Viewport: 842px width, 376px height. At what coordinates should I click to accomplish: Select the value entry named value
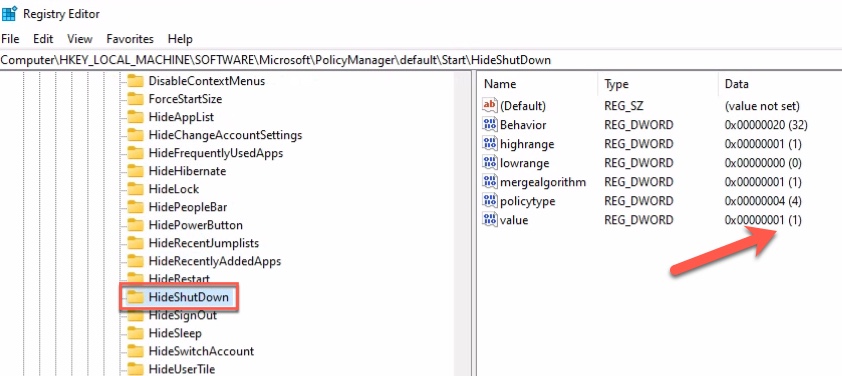tap(514, 220)
